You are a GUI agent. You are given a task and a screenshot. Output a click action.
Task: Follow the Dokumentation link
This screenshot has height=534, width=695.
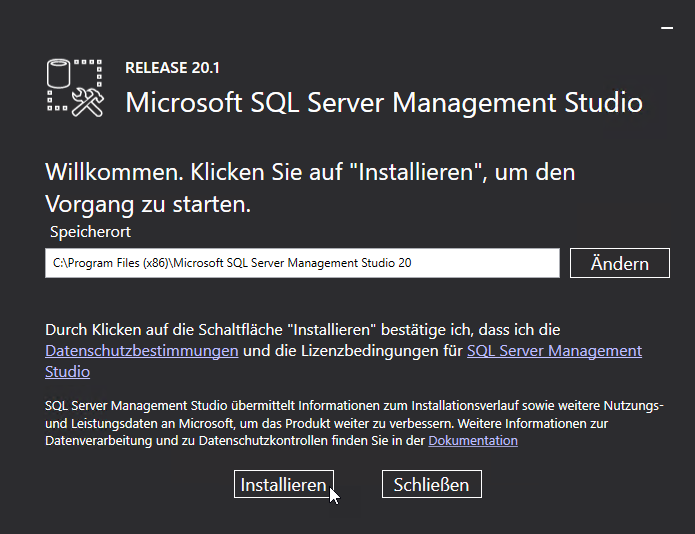tap(473, 440)
